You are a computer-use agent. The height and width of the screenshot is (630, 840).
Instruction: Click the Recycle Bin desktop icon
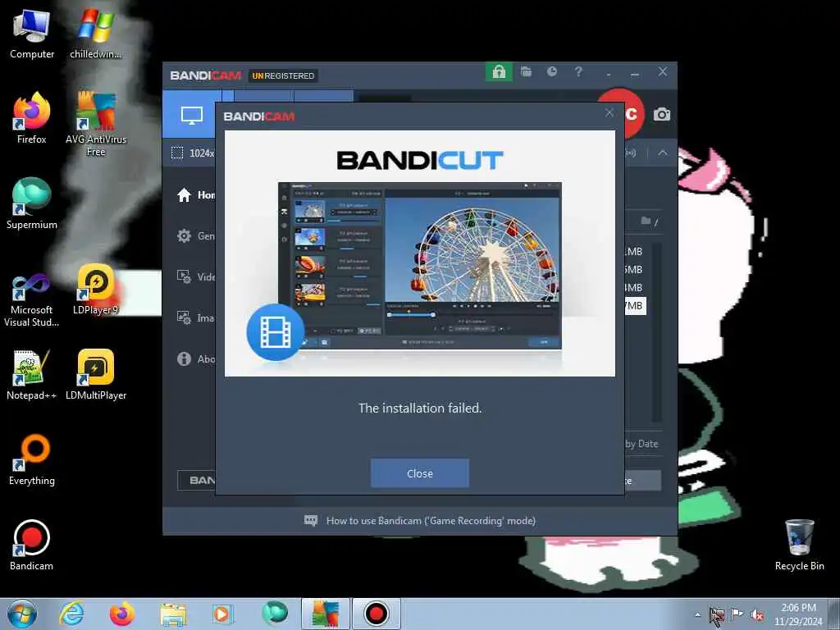(799, 546)
